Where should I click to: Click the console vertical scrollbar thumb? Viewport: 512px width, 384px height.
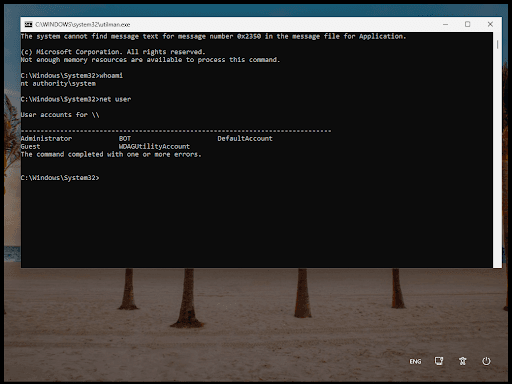click(497, 44)
